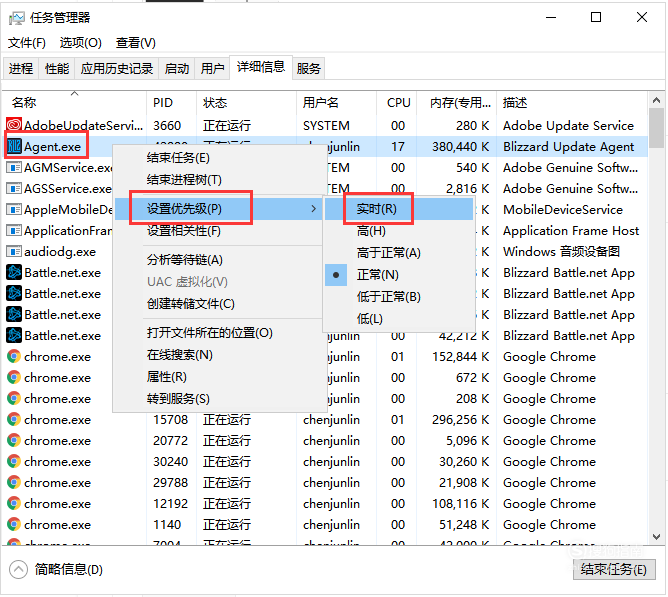
Task: Click the Agent.exe Blizzard icon
Action: [x=14, y=147]
